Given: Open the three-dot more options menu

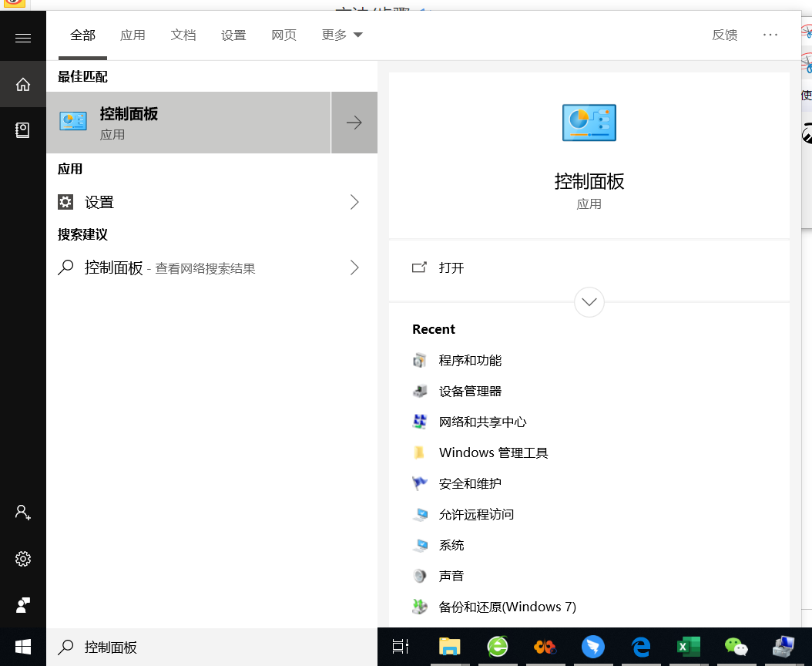Looking at the screenshot, I should 770,35.
